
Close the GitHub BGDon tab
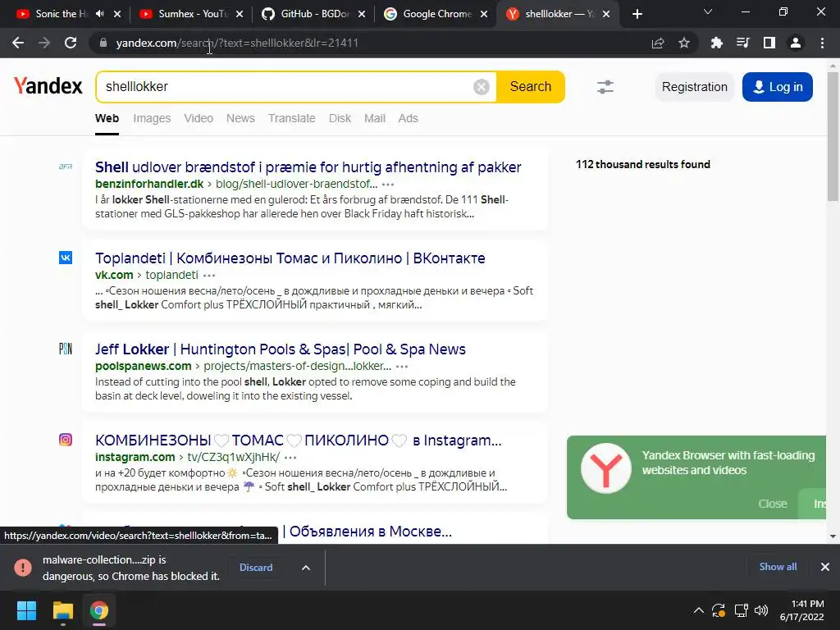[362, 14]
